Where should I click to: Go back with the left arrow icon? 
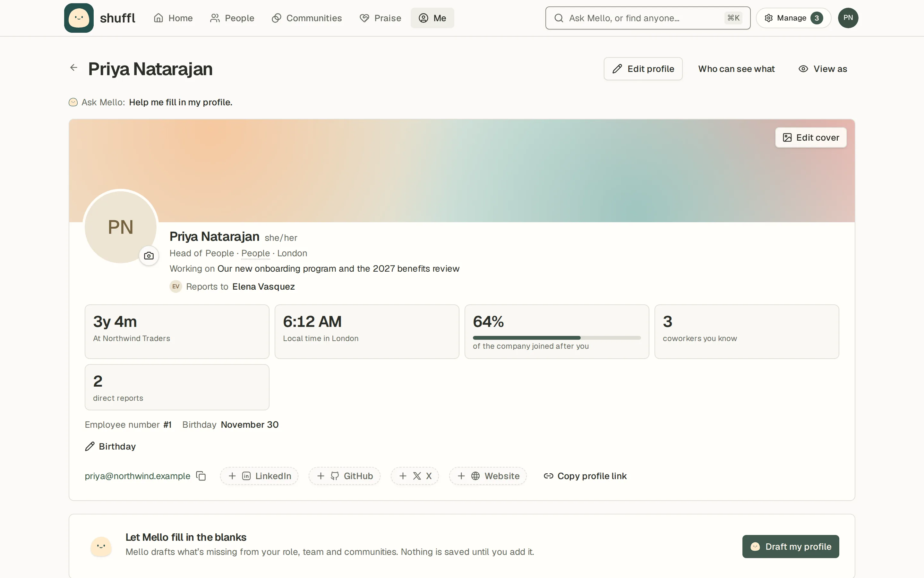[74, 68]
